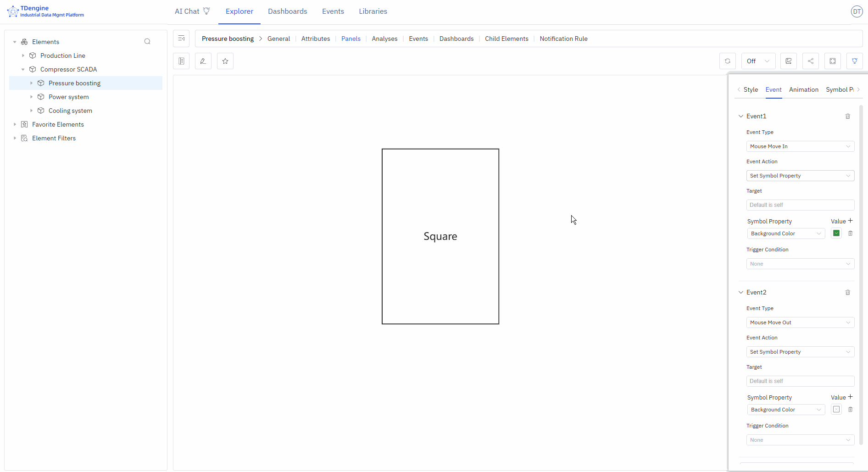
Task: Switch to the Animation tab
Action: coord(803,89)
